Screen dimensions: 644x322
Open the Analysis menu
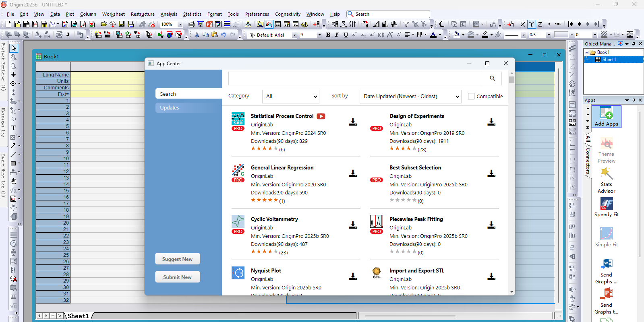[169, 14]
